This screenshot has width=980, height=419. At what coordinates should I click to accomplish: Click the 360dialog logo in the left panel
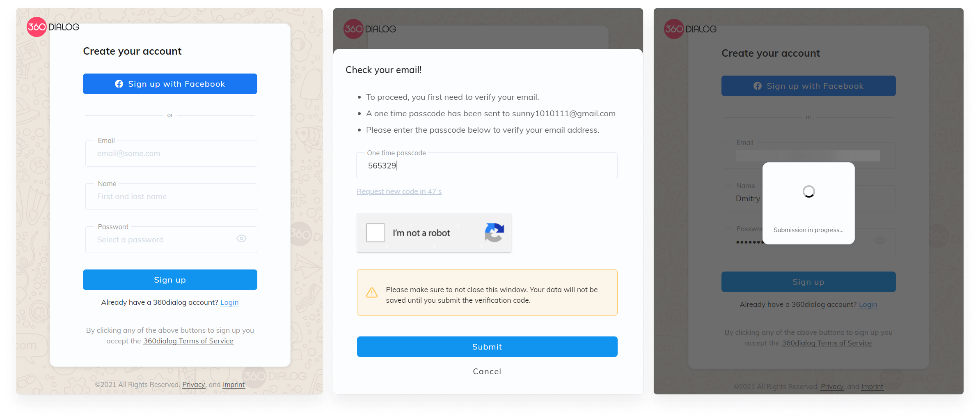[53, 27]
